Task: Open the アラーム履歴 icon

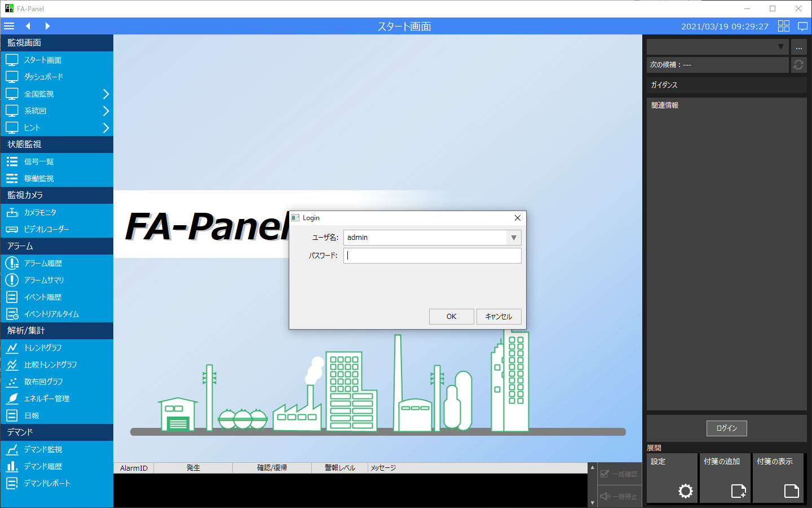Action: tap(12, 263)
